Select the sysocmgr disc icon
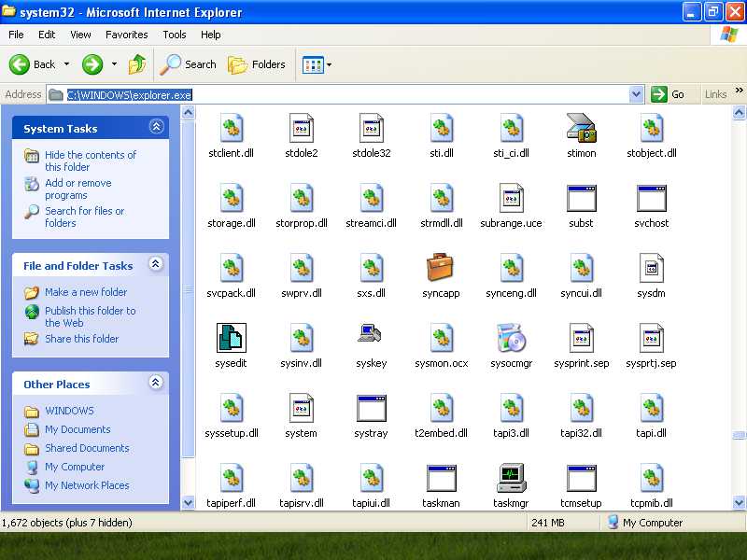Screen dimensions: 747x560 pyautogui.click(x=511, y=338)
